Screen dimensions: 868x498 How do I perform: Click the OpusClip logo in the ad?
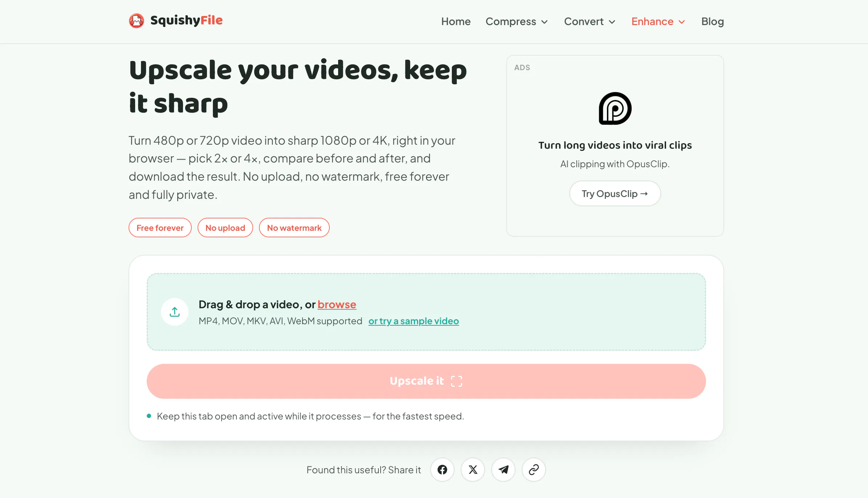coord(615,108)
